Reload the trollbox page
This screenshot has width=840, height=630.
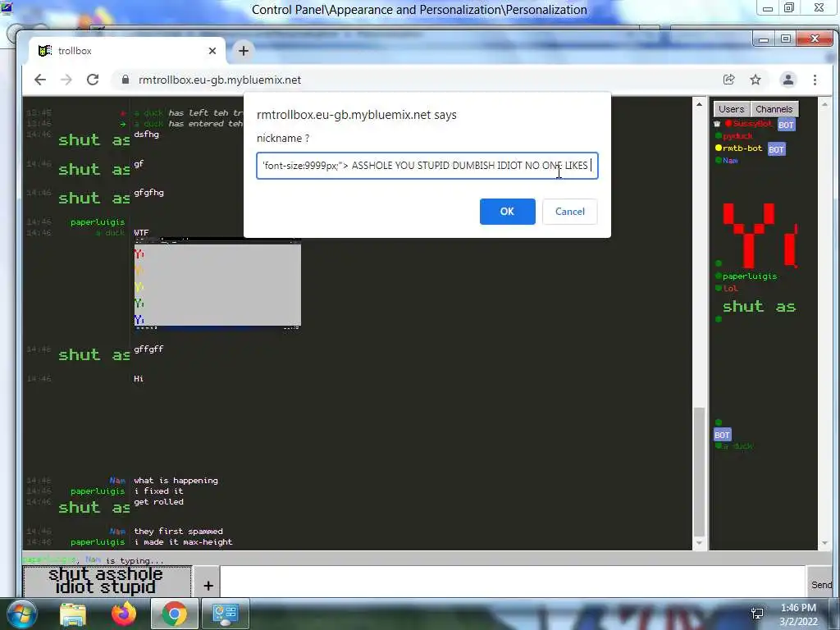coord(93,80)
